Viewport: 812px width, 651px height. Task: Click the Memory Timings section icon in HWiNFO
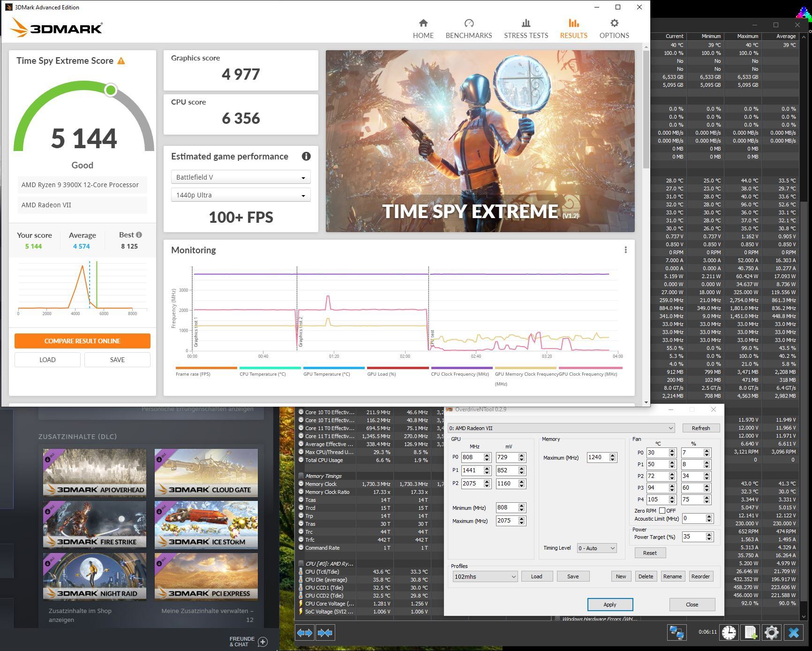[x=301, y=476]
